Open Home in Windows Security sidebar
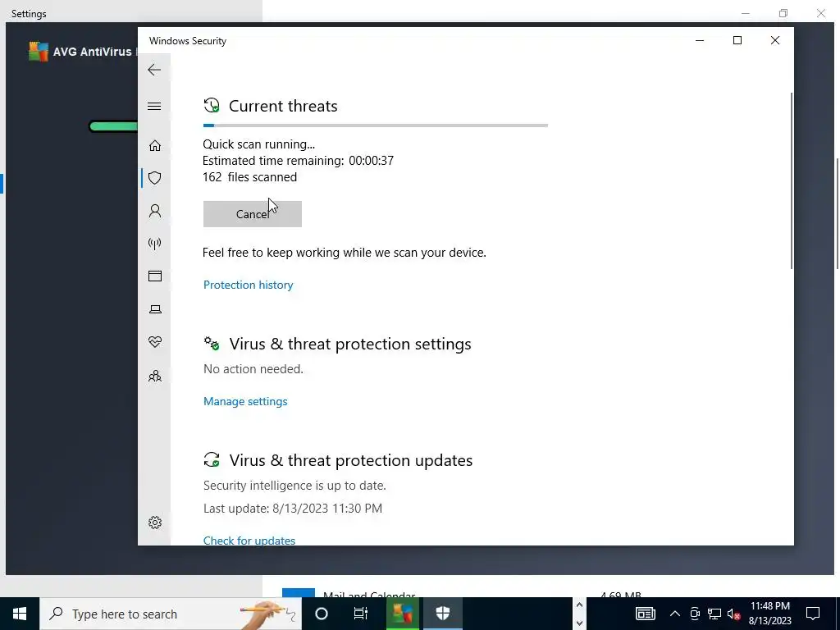 point(155,146)
